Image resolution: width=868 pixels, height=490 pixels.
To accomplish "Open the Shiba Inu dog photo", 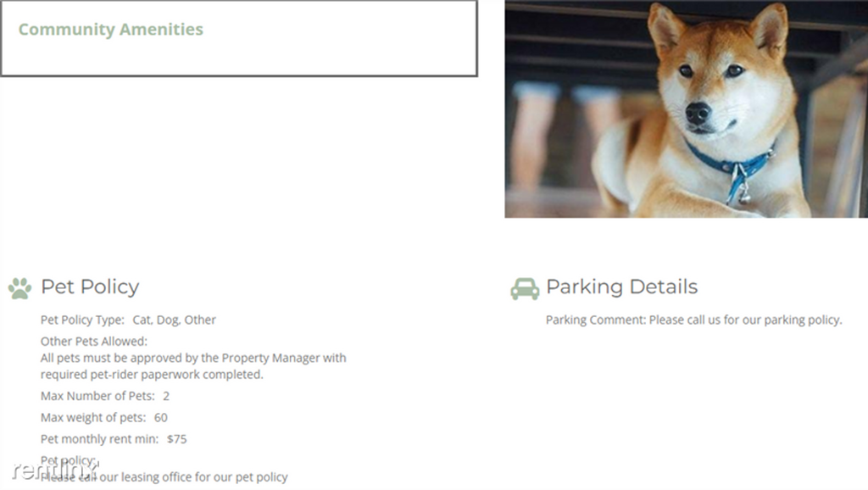I will coord(686,109).
